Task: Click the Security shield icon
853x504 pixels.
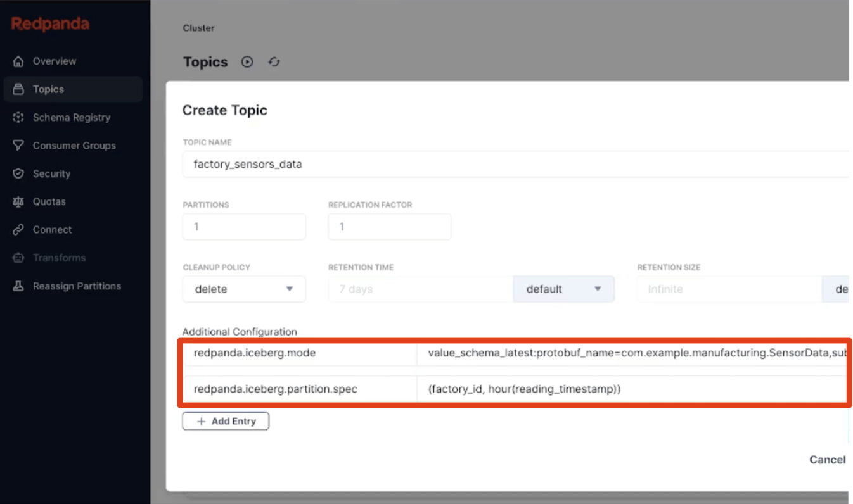Action: pos(18,173)
